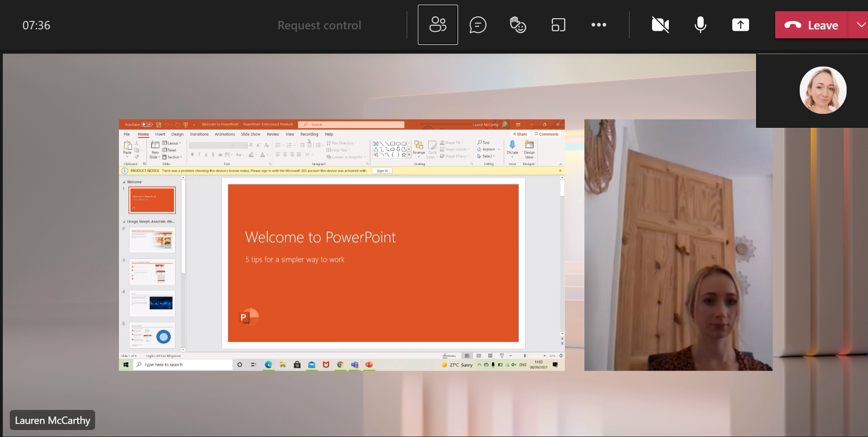Click the Teams share content icon
The image size is (868, 437).
point(740,25)
